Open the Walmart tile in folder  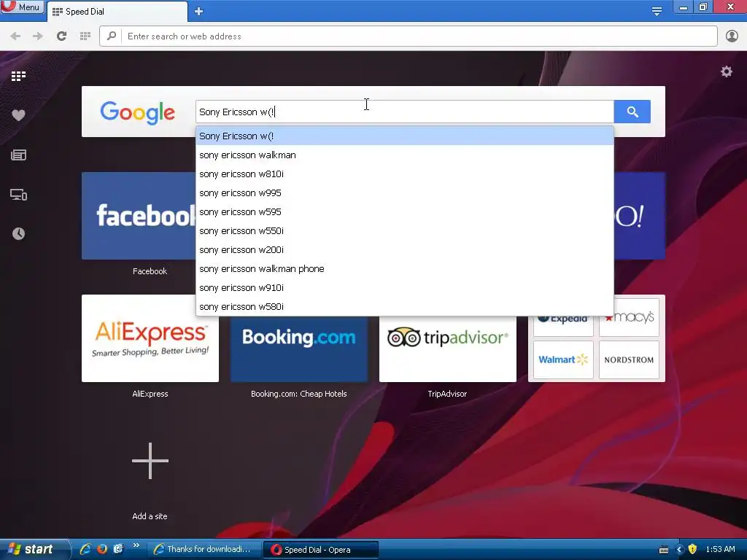click(x=563, y=359)
